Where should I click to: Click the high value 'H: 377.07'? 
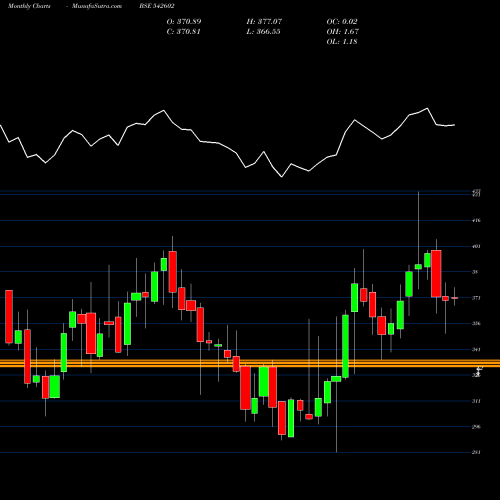(x=264, y=22)
